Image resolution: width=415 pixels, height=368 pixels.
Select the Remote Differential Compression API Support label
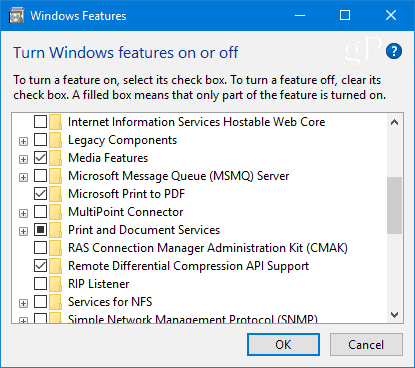188,266
